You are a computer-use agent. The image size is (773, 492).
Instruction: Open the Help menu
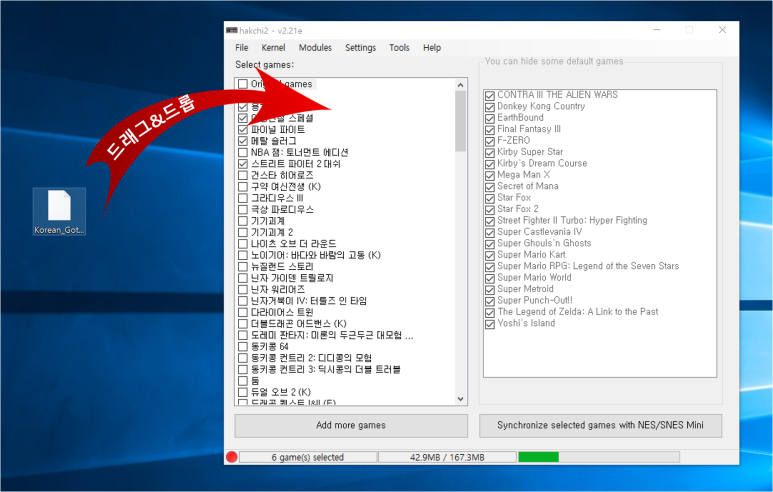click(432, 48)
